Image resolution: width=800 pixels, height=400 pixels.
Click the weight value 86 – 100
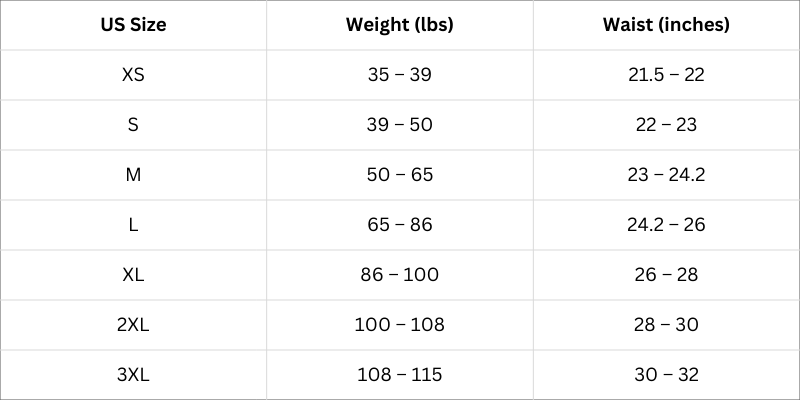tap(399, 275)
